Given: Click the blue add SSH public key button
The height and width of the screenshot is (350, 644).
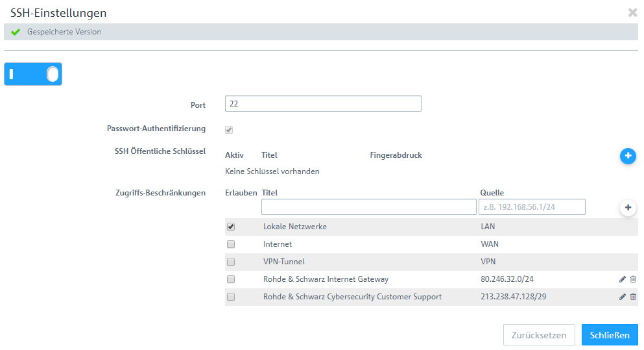Looking at the screenshot, I should (628, 156).
